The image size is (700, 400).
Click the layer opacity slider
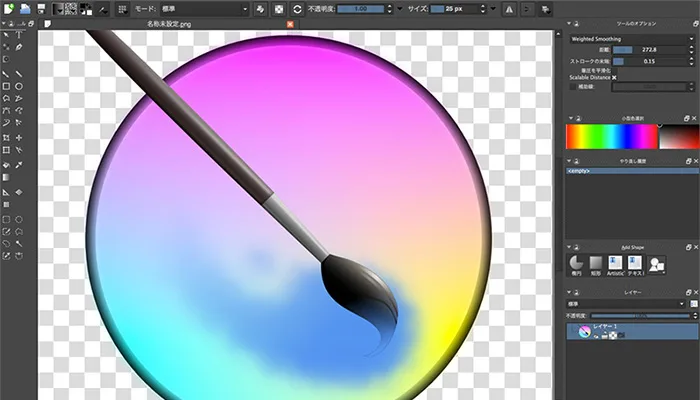pos(640,316)
